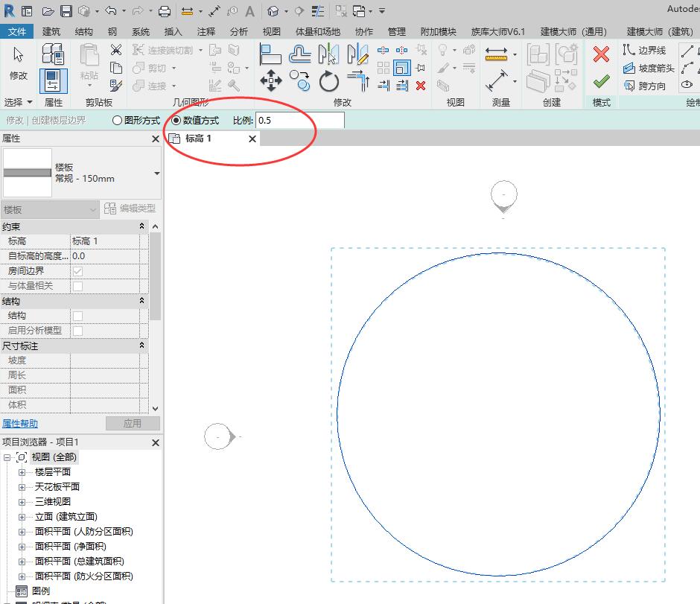Click the Cut to clipboard scissors icon
Screen dimensions: 700x604
tap(116, 50)
